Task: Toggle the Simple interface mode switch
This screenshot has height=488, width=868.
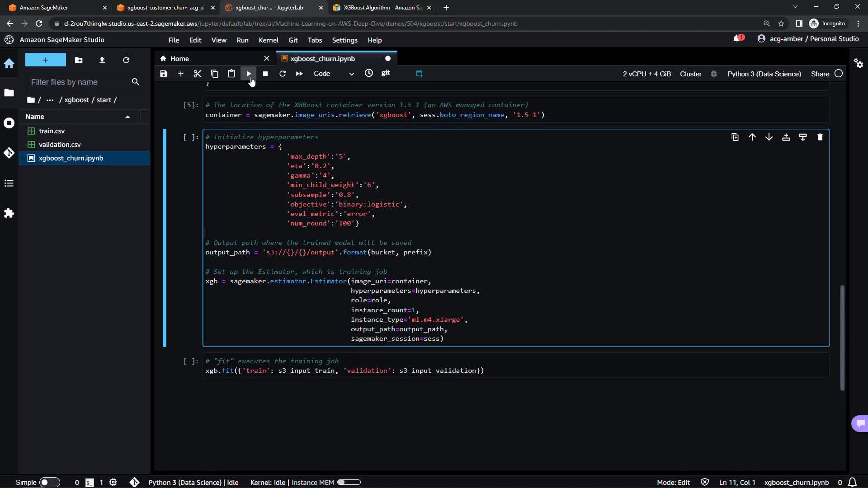Action: pos(49,482)
